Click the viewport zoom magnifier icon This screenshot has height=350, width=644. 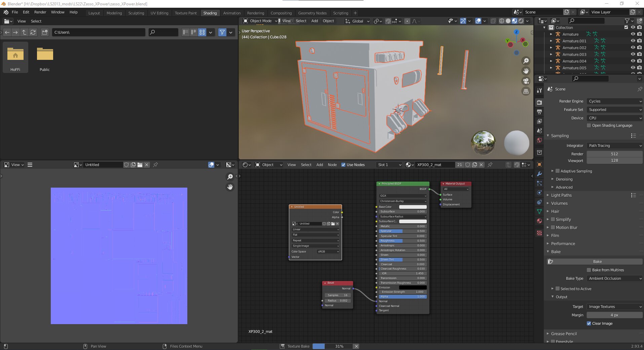526,61
